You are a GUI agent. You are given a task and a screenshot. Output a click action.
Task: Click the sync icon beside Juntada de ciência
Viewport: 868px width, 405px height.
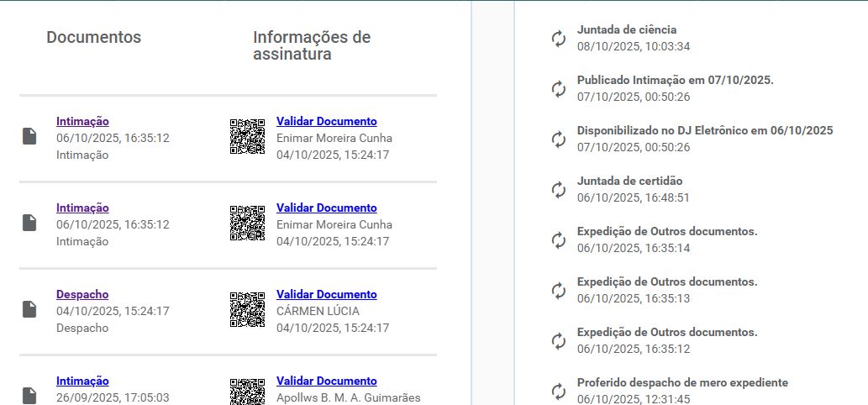click(x=559, y=39)
